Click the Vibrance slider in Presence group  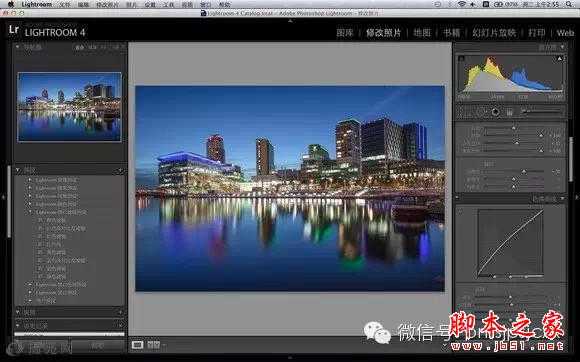(514, 179)
